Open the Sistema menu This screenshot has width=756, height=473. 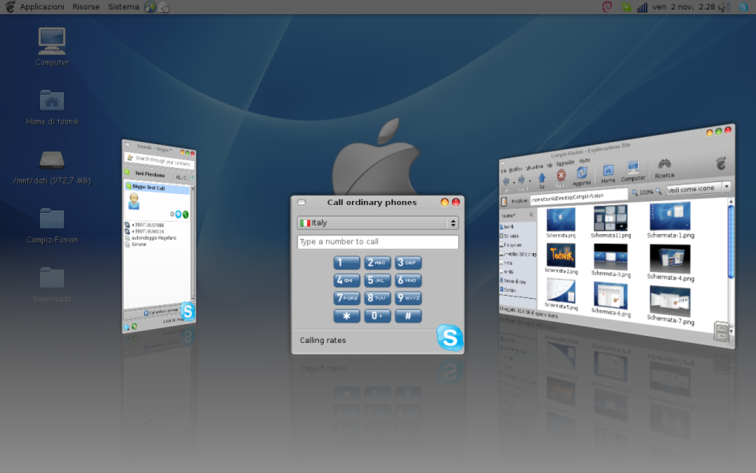click(x=123, y=7)
